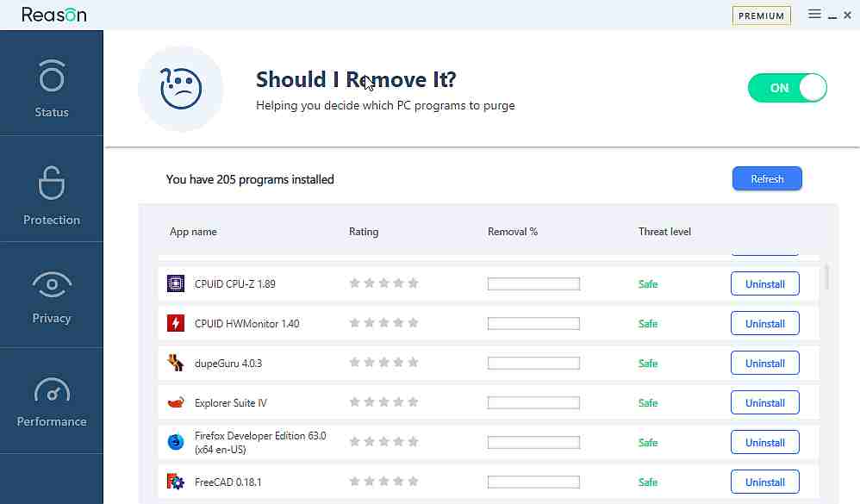This screenshot has width=860, height=504.
Task: Go to the Protection tab label
Action: (x=52, y=220)
